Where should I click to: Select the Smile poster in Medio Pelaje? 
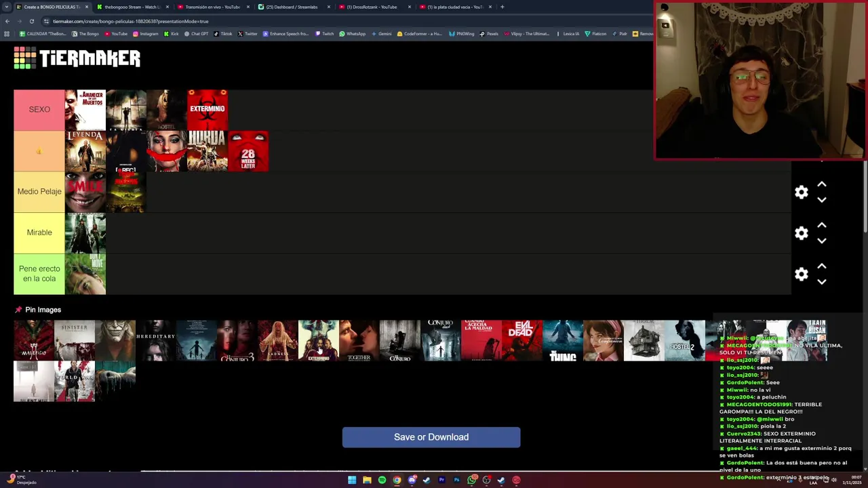(x=85, y=192)
